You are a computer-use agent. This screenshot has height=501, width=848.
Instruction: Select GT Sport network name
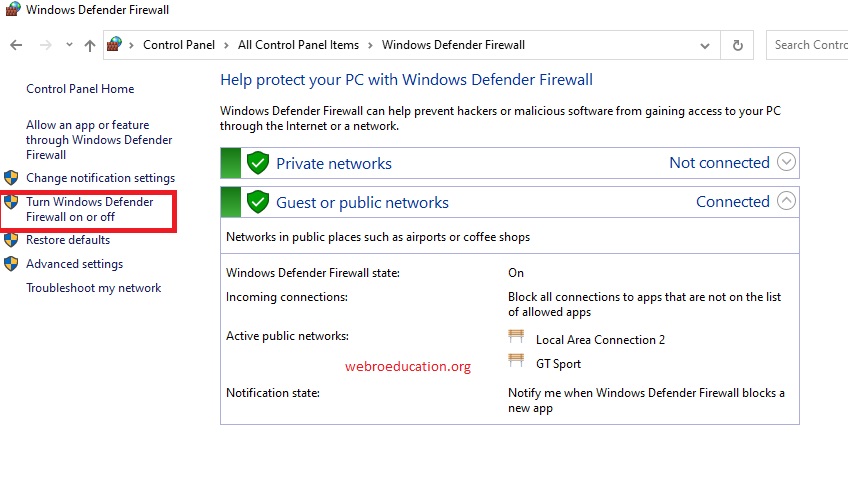(558, 364)
